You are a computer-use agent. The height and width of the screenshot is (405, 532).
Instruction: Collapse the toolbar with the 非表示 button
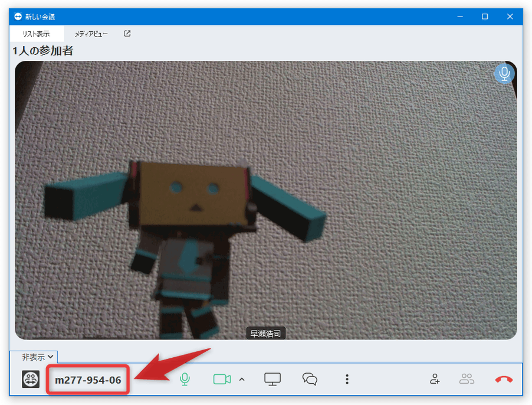coord(37,357)
